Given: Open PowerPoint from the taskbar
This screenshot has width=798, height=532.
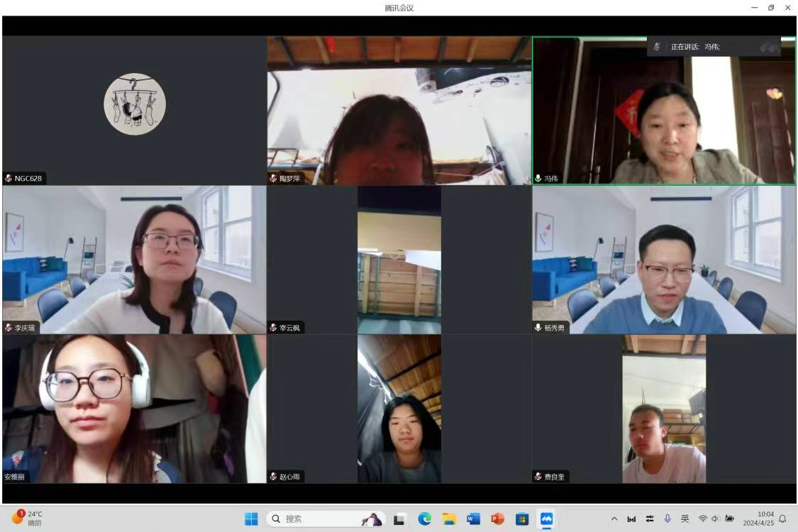Looking at the screenshot, I should coord(497,519).
